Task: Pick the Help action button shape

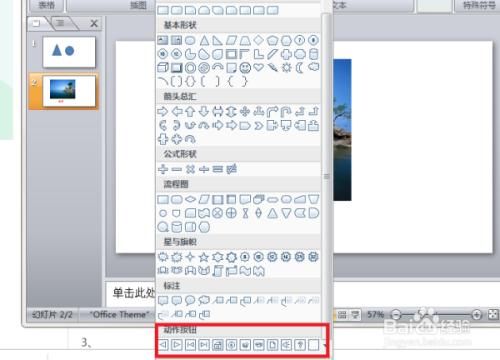Action: pyautogui.click(x=300, y=344)
